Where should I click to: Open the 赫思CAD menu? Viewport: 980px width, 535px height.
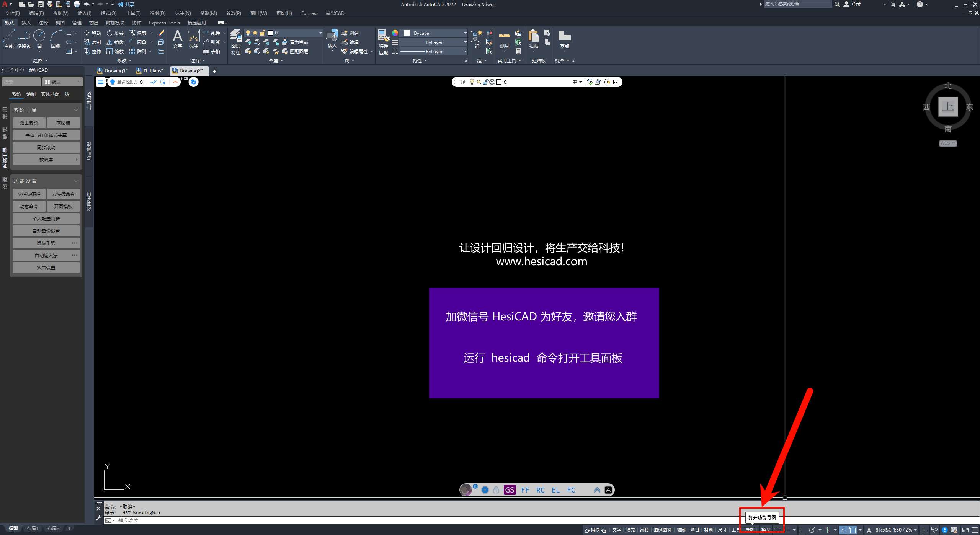pyautogui.click(x=335, y=13)
